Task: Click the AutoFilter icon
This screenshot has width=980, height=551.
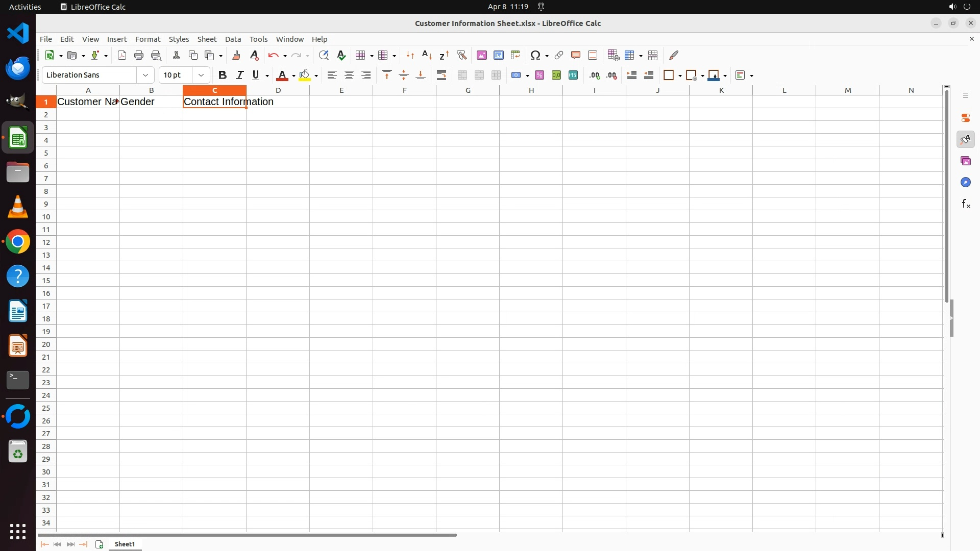Action: click(461, 55)
